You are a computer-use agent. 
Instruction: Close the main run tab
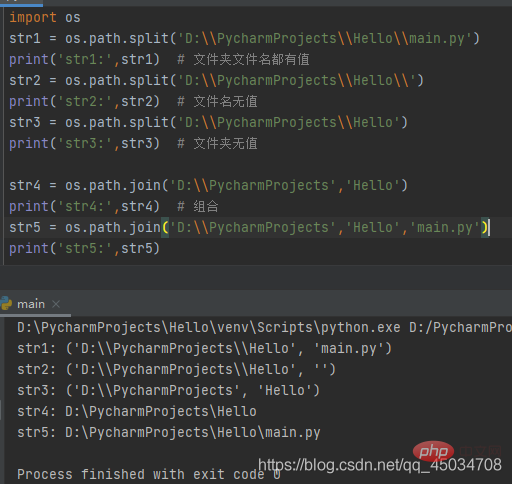tap(56, 304)
